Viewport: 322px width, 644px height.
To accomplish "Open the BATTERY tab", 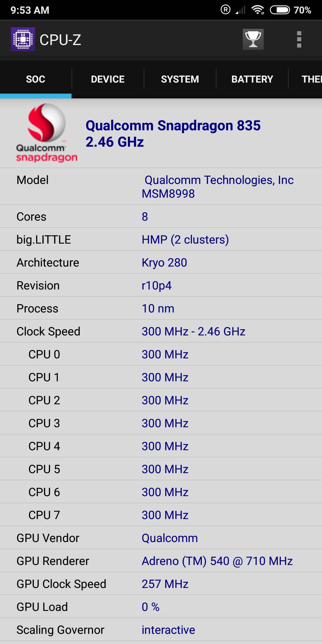I will [252, 79].
